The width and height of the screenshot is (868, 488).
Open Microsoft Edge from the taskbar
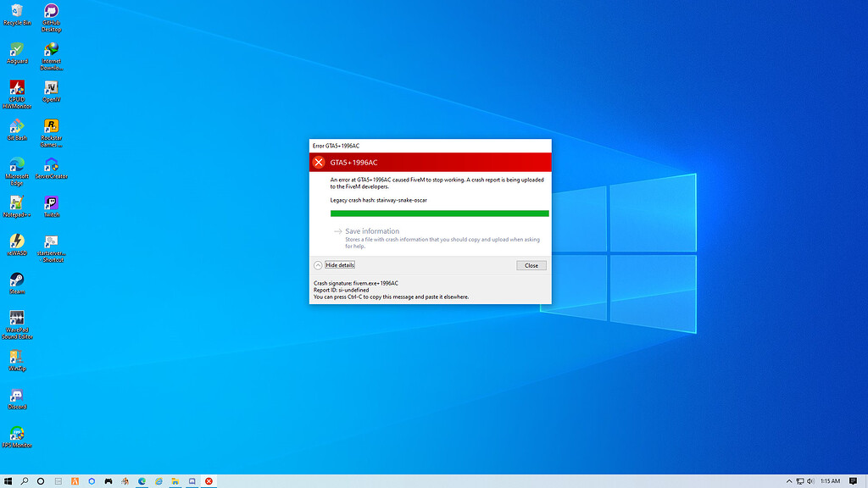[140, 480]
